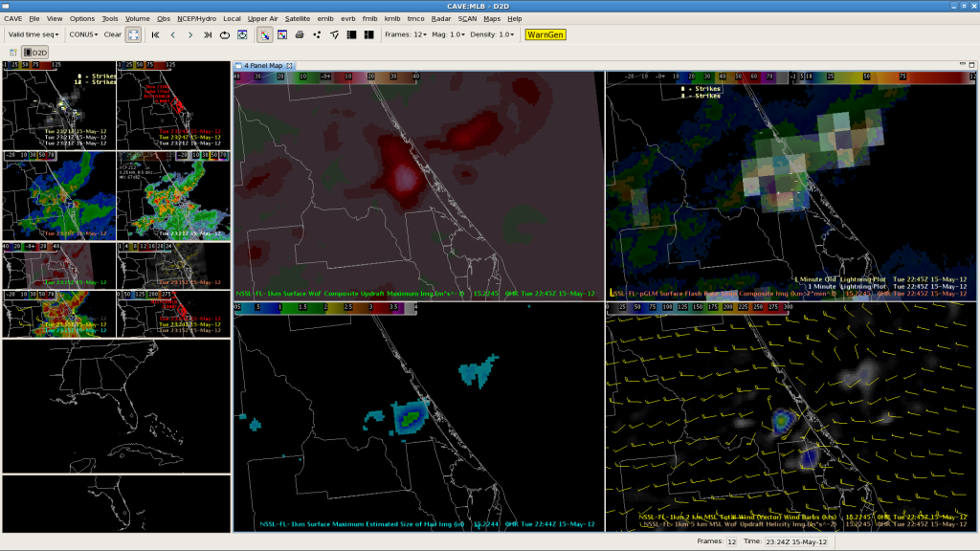The height and width of the screenshot is (551, 980).
Task: Click the updraft color bar in top-left map panel
Action: [327, 76]
